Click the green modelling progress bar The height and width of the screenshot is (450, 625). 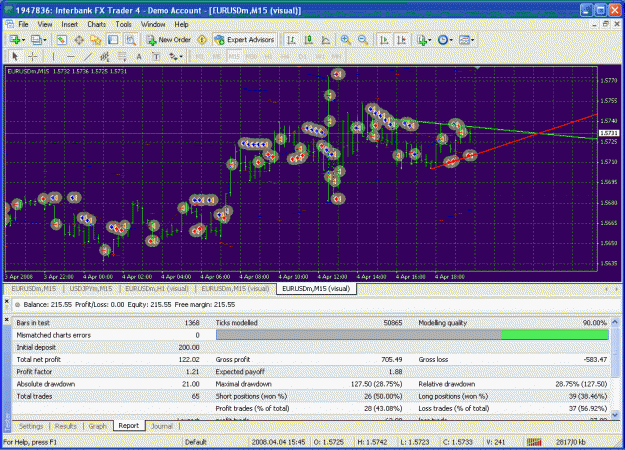click(555, 335)
